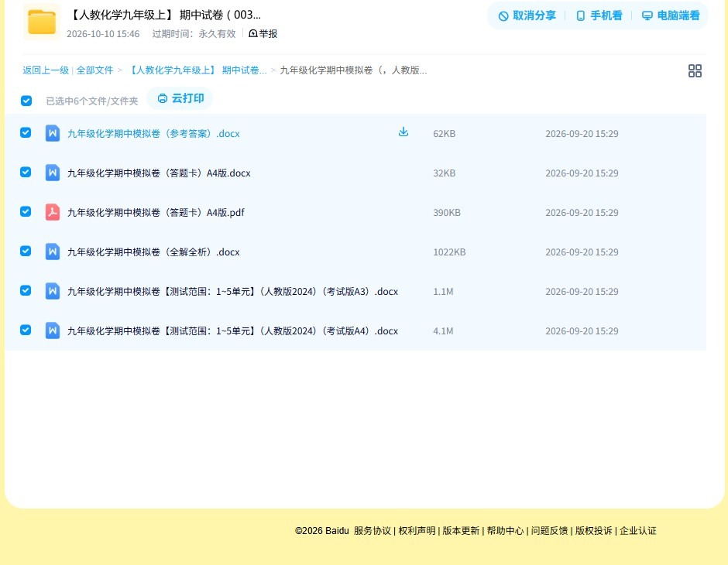The image size is (728, 565).
Task: Uncheck the 全解全析 docx checkbox
Action: pos(26,251)
